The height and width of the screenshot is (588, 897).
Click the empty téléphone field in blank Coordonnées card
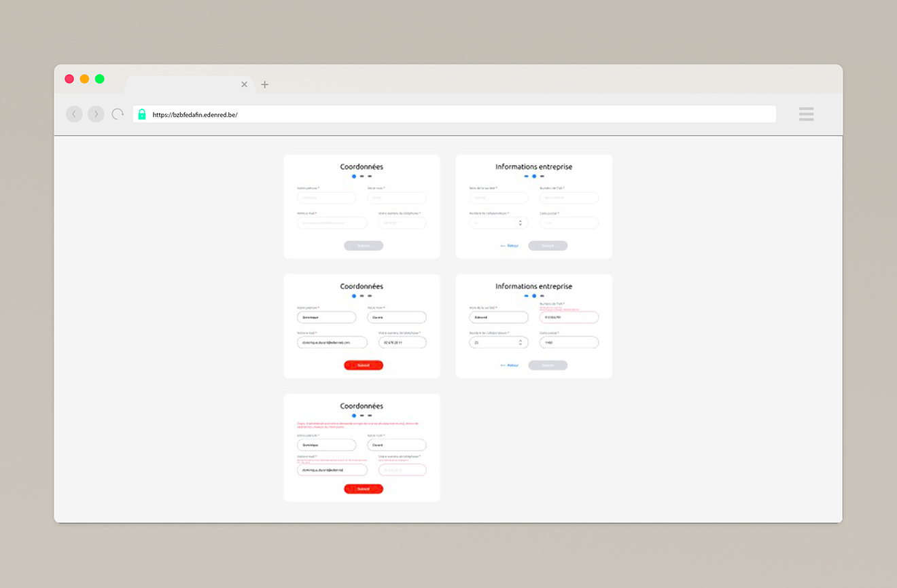click(x=402, y=223)
